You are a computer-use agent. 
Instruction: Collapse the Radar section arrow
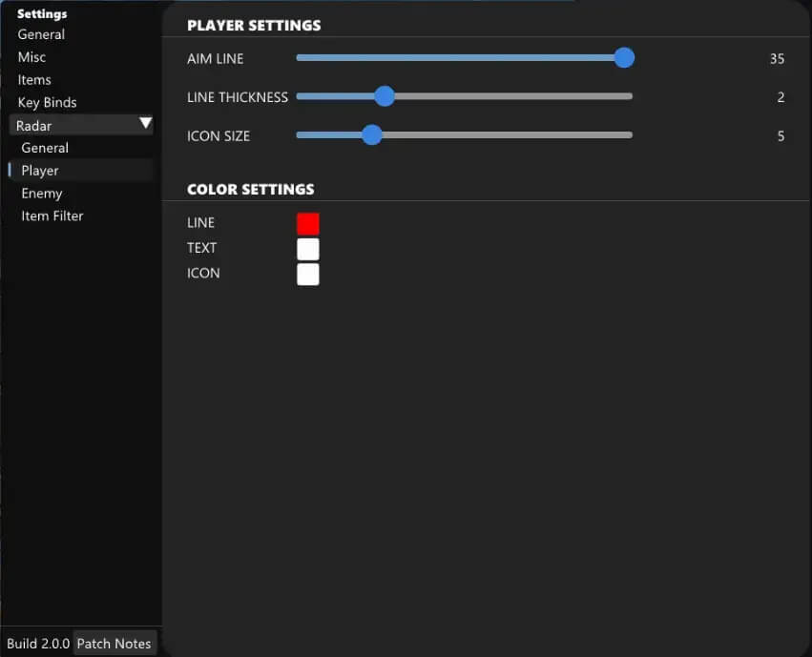pos(145,124)
